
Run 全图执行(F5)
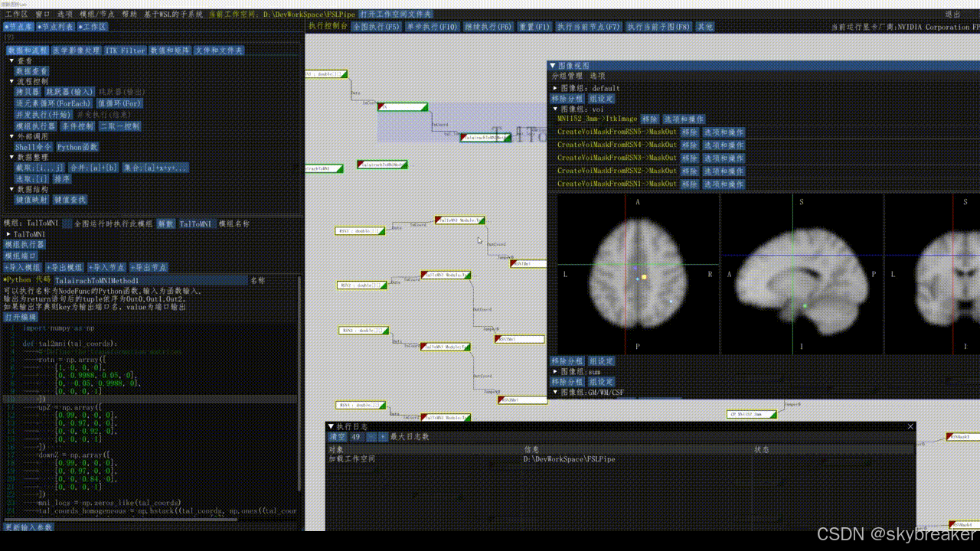[376, 27]
